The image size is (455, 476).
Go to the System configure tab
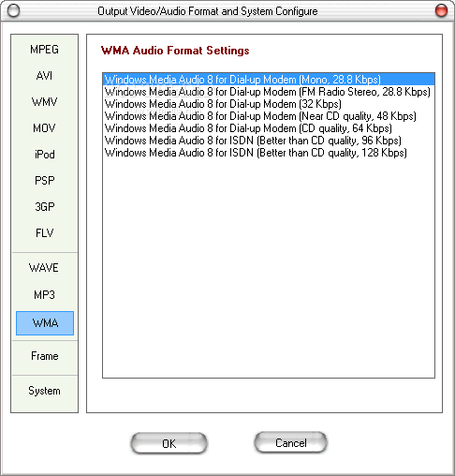44,391
